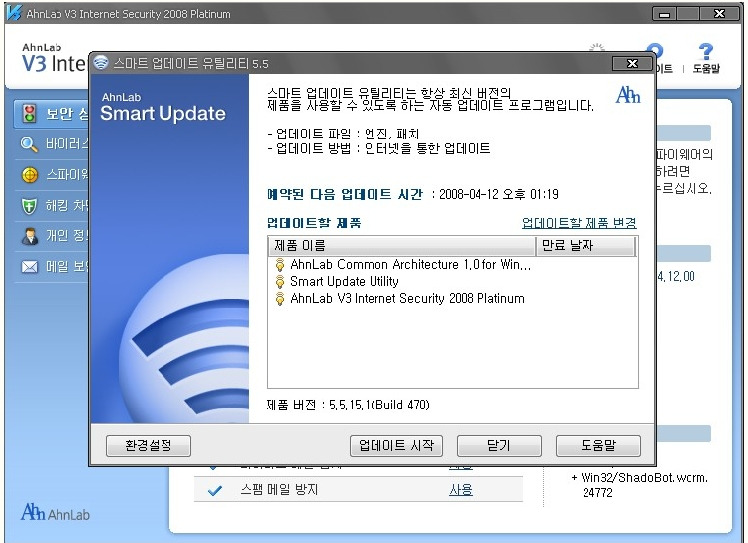Image resolution: width=748 pixels, height=543 pixels.
Task: Click the 환경설정 button
Action: click(x=148, y=445)
